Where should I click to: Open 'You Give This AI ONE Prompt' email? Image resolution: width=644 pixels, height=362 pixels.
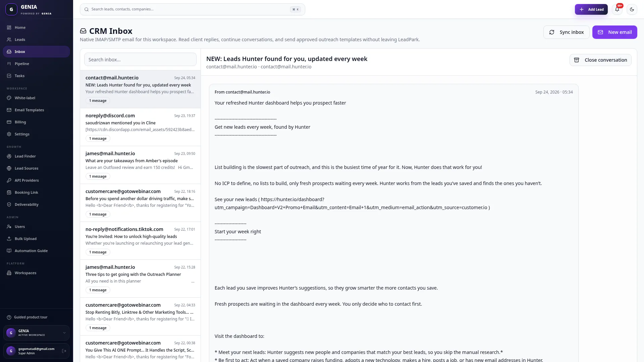140,349
